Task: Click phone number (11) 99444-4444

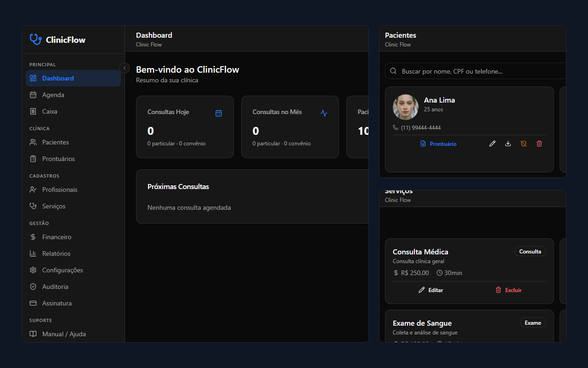Action: (x=421, y=127)
